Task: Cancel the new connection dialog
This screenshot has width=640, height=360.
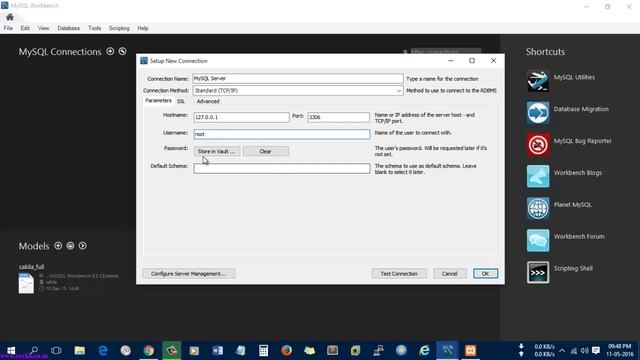Action: pyautogui.click(x=449, y=273)
